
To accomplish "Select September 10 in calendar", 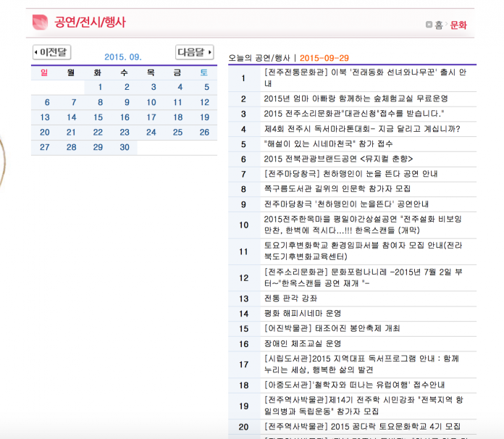I will [151, 102].
